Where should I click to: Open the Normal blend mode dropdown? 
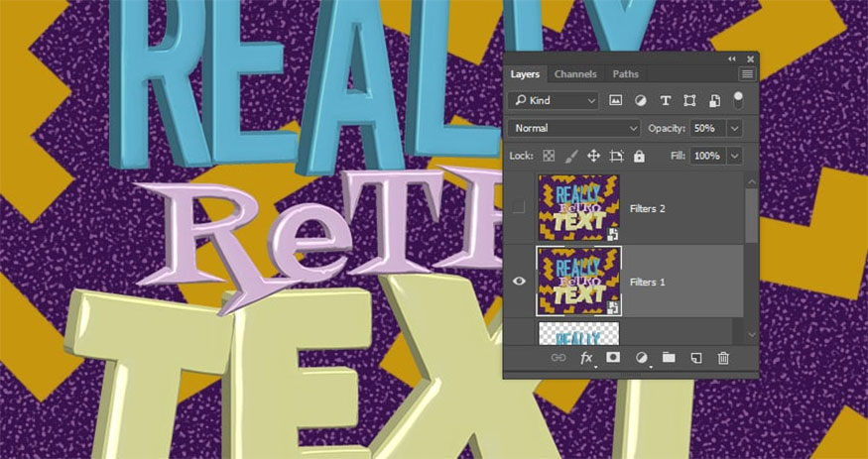click(x=575, y=128)
